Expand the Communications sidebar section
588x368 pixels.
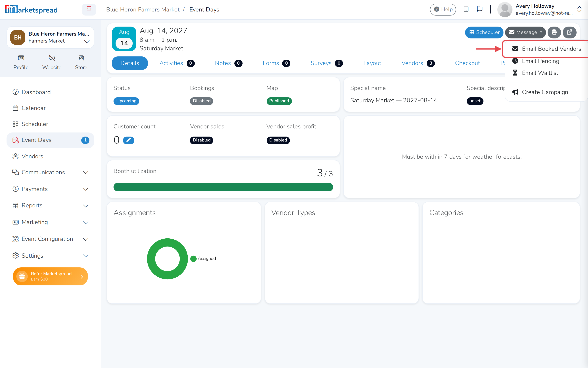(x=50, y=172)
